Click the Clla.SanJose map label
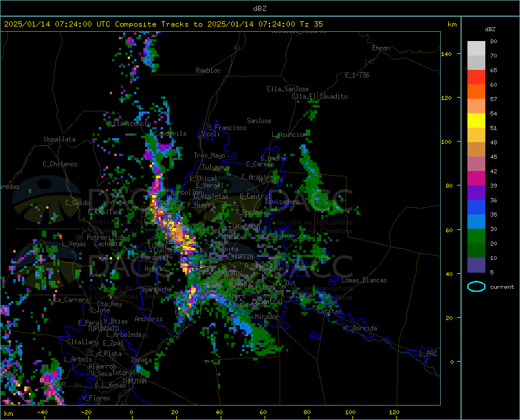The image size is (520, 420). 288,89
